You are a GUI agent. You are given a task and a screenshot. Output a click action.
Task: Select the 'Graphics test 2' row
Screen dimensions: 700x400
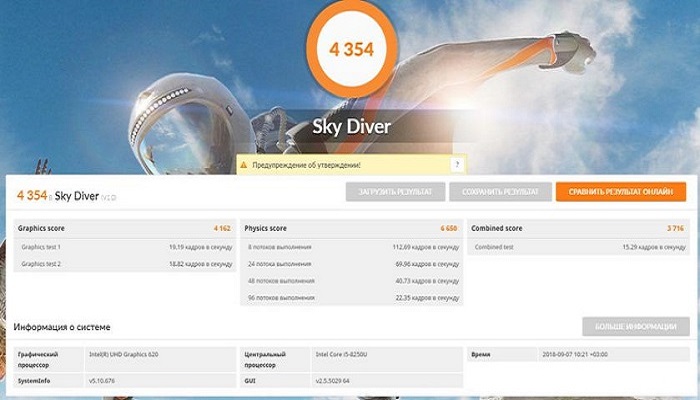(125, 264)
